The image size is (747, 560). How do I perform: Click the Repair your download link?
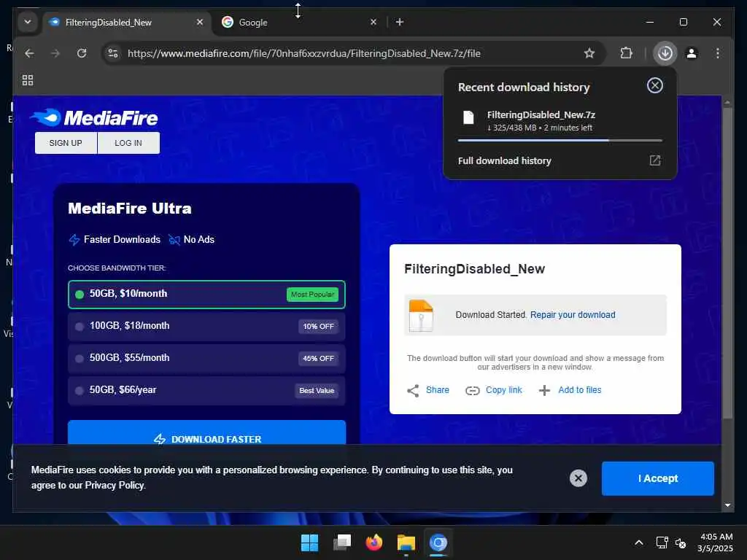[573, 315]
